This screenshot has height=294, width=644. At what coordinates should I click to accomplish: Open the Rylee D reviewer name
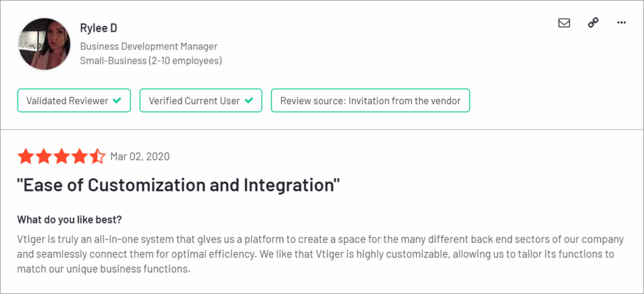[x=97, y=28]
